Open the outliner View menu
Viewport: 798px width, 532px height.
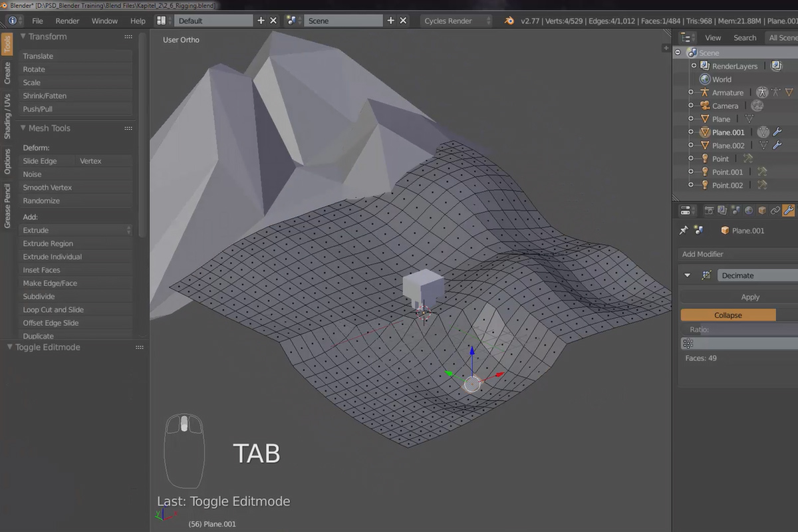[713, 38]
